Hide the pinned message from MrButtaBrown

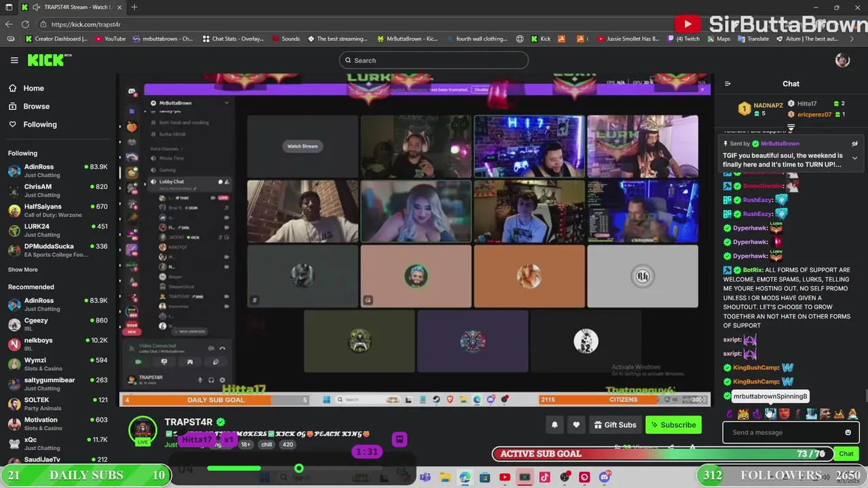click(854, 144)
